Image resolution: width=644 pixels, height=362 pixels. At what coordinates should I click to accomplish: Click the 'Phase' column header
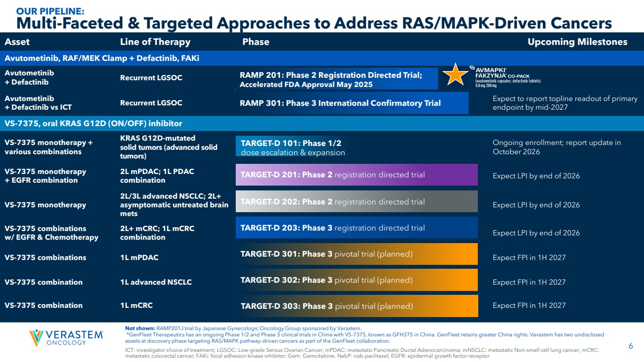(256, 42)
